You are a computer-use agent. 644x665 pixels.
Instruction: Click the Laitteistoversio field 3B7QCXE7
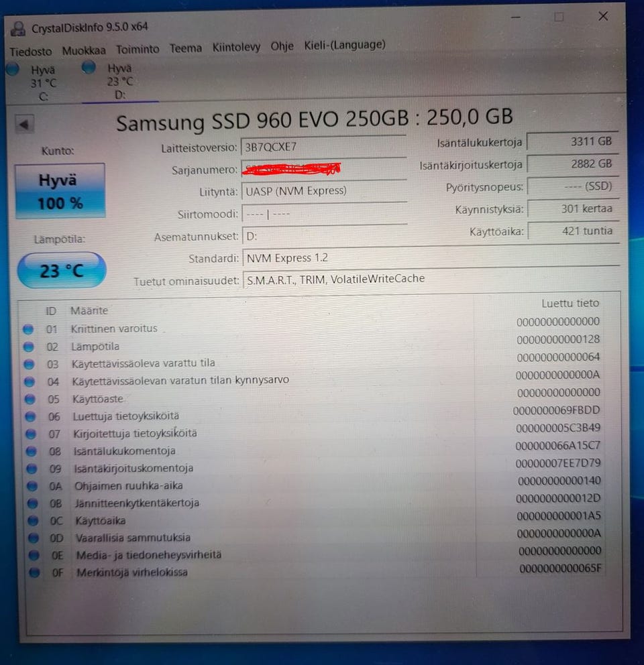tap(323, 147)
